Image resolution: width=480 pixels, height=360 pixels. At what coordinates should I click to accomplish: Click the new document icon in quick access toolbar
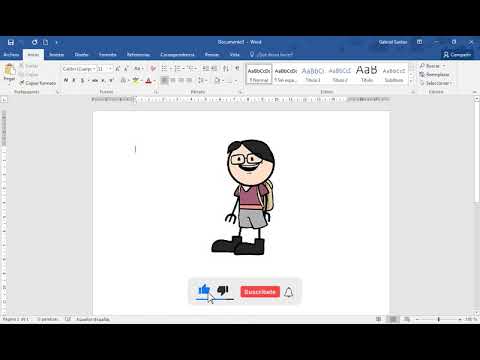(x=46, y=42)
